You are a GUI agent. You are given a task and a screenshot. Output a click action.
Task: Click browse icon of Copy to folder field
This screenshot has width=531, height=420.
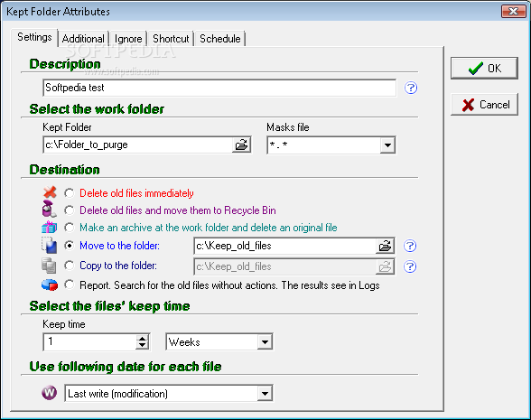point(385,266)
